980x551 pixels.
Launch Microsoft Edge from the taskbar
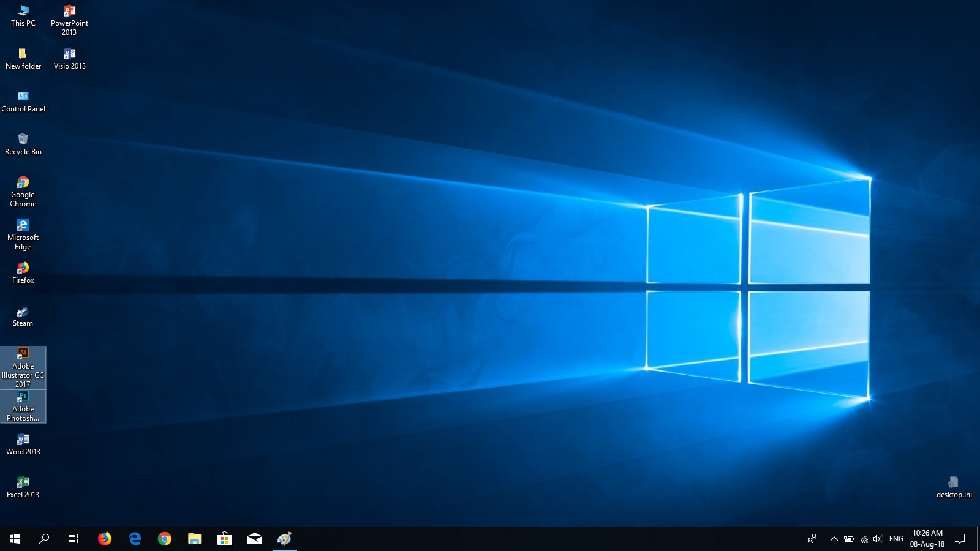[135, 539]
